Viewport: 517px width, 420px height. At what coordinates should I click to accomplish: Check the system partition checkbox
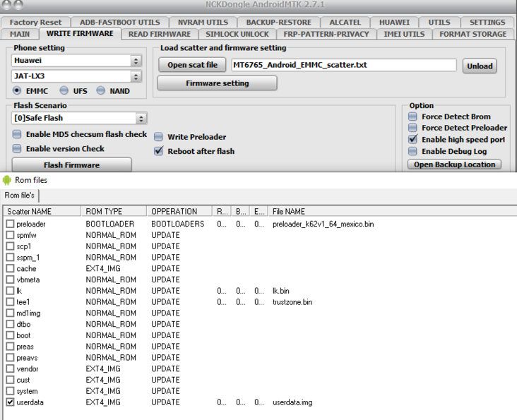10,390
